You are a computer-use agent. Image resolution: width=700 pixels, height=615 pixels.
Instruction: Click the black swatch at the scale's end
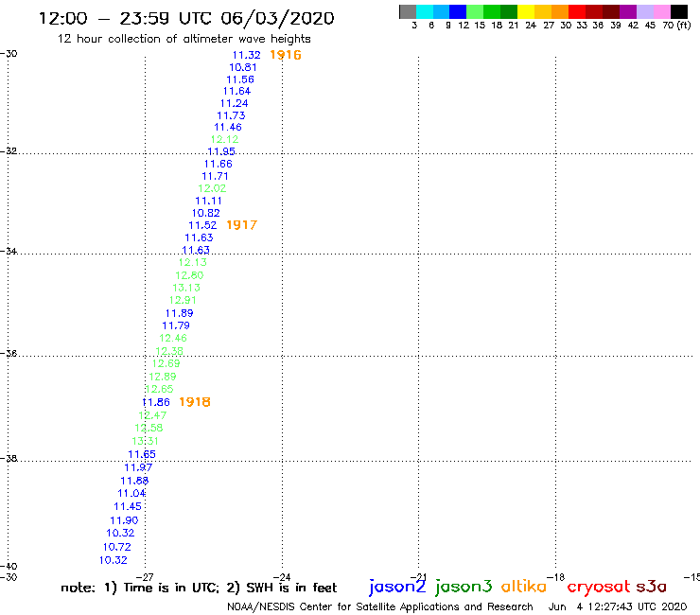coord(679,11)
